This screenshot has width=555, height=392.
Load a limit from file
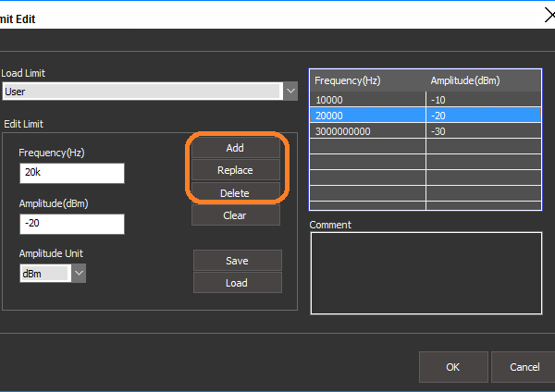click(x=237, y=283)
